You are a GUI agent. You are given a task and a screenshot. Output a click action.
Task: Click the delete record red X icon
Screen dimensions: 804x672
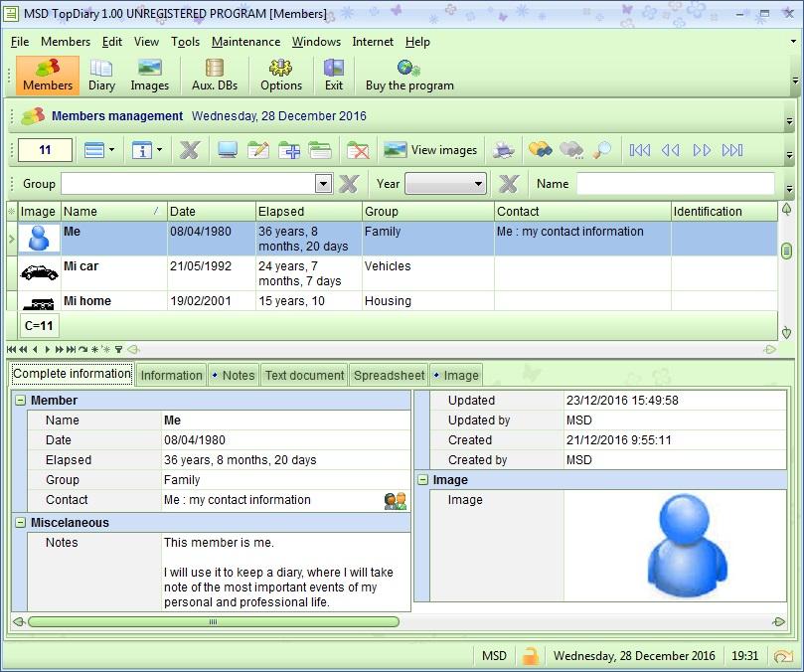[358, 150]
